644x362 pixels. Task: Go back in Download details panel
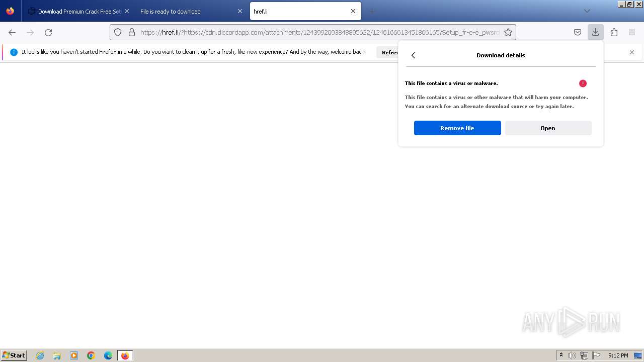pos(413,55)
